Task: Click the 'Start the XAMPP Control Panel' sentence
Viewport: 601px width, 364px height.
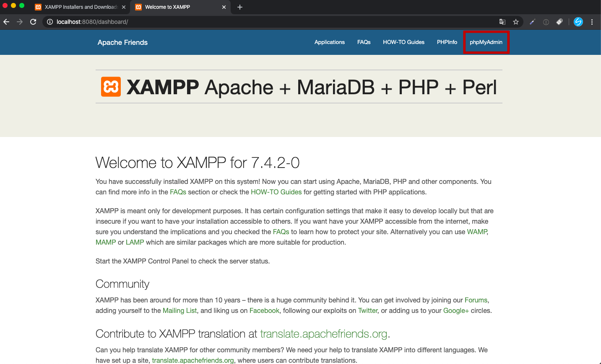Action: point(182,261)
